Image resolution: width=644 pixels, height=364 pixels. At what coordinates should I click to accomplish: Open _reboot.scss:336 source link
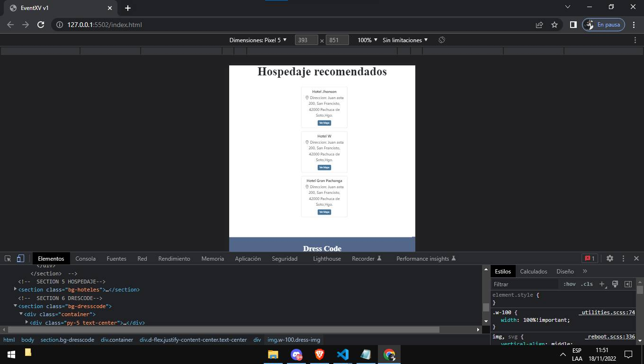tap(610, 337)
